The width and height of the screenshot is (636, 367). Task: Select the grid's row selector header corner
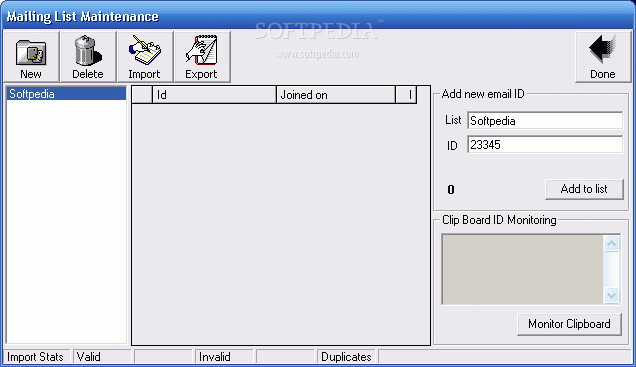[142, 95]
